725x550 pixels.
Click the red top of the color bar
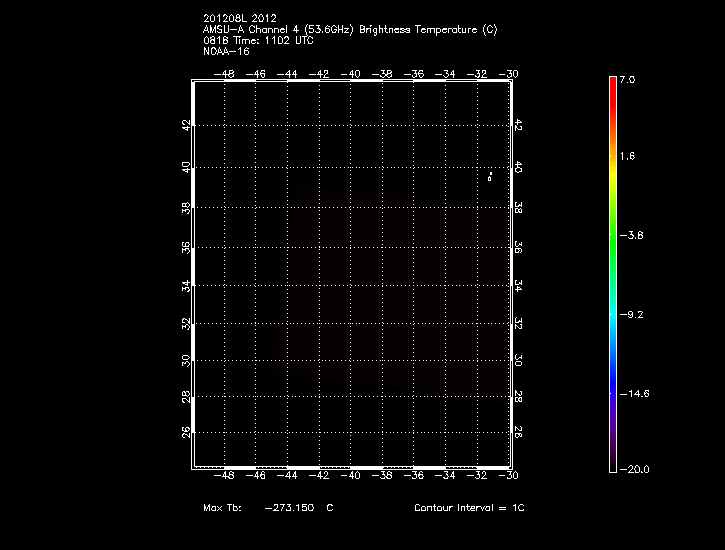[x=612, y=86]
